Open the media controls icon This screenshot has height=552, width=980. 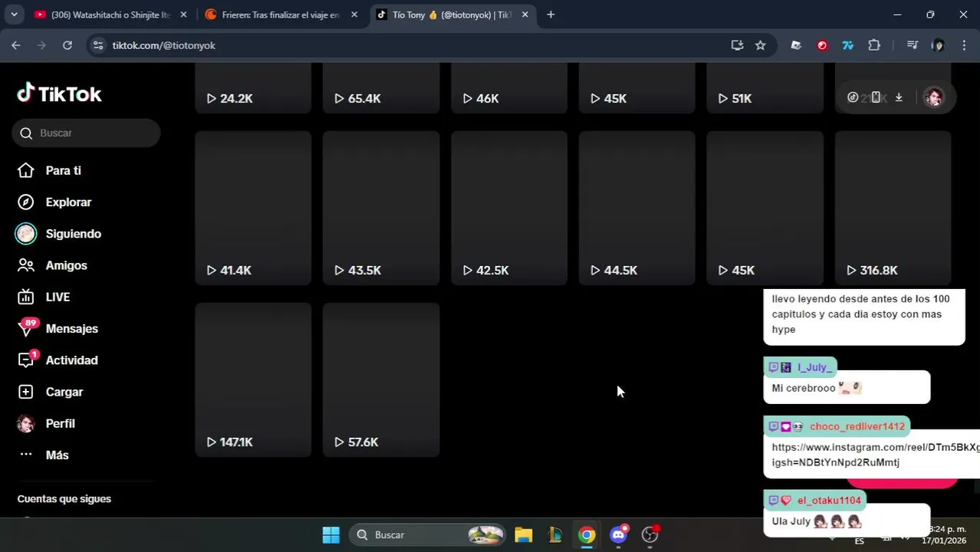coord(912,45)
